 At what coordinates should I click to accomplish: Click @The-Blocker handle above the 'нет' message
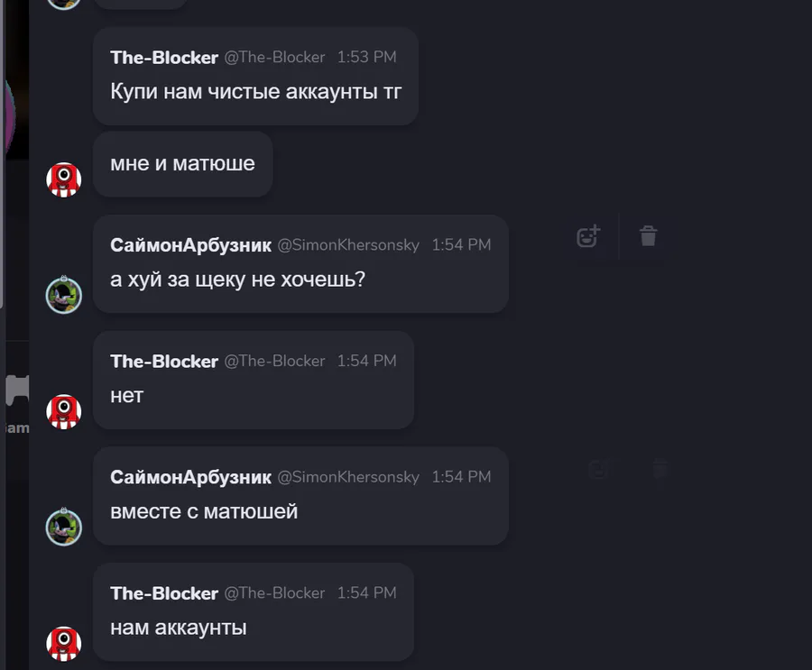tap(274, 361)
